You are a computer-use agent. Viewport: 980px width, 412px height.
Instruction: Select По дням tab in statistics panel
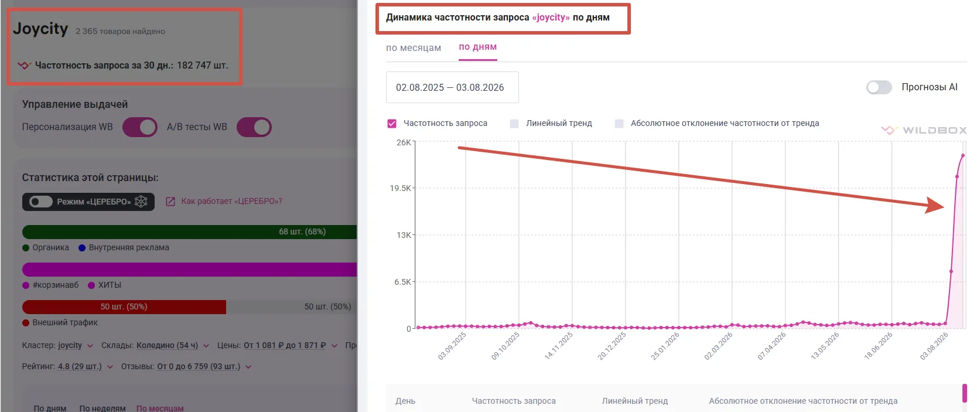(x=50, y=408)
